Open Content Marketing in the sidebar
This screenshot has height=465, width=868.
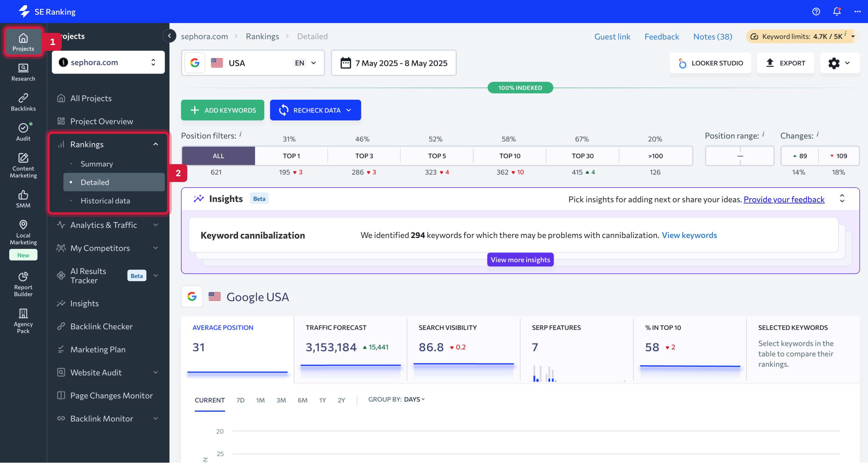pos(23,166)
